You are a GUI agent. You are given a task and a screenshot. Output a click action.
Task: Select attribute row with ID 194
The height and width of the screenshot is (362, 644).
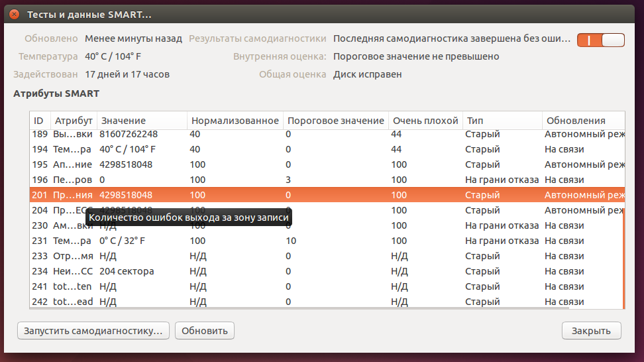tap(265, 149)
